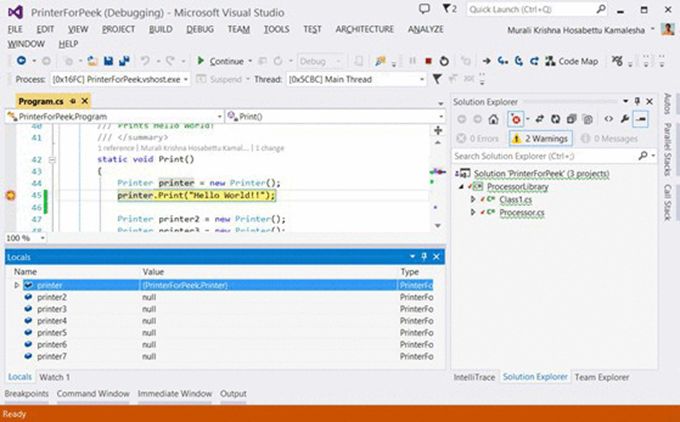The width and height of the screenshot is (680, 422).
Task: Click Show Next Statement arrow
Action: tap(487, 61)
